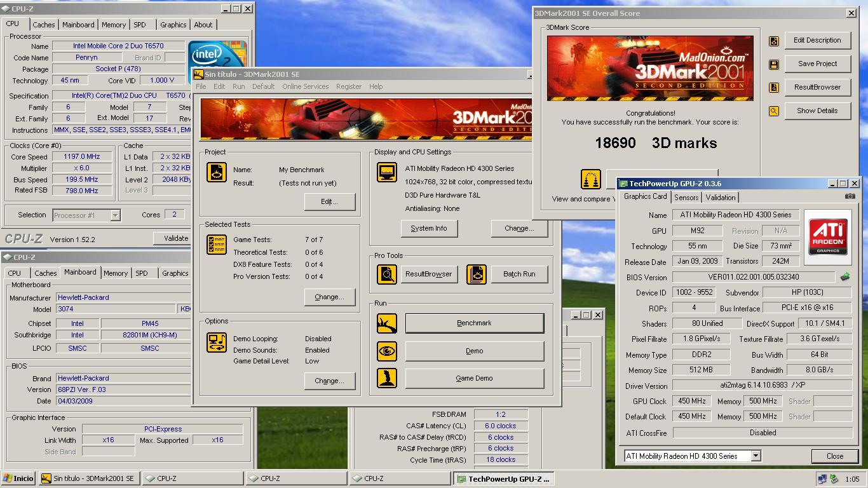Click the Benchmark run icon beside Benchmark button
868x488 pixels.
[x=387, y=323]
